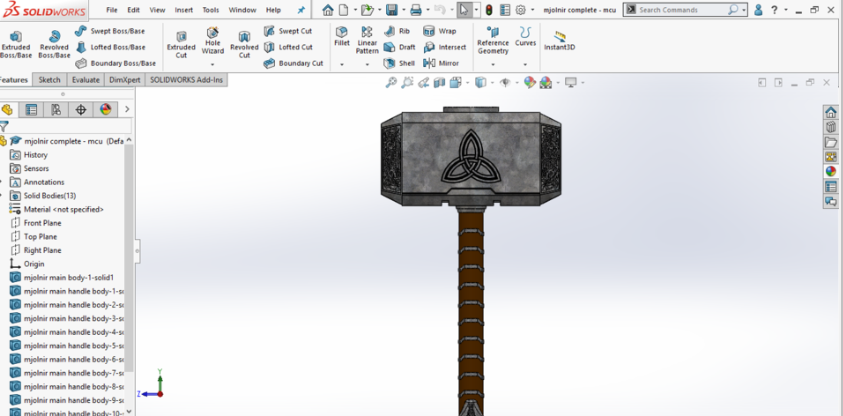Click the Lofted Cut feature
The height and width of the screenshot is (416, 843).
point(288,47)
